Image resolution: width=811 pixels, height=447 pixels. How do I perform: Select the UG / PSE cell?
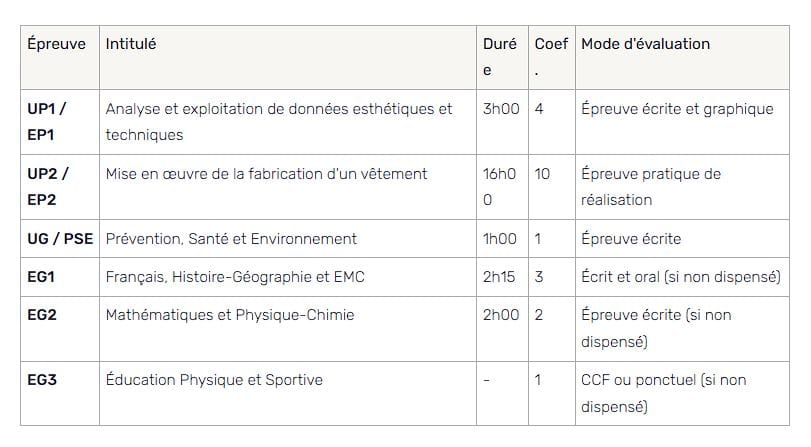60,239
